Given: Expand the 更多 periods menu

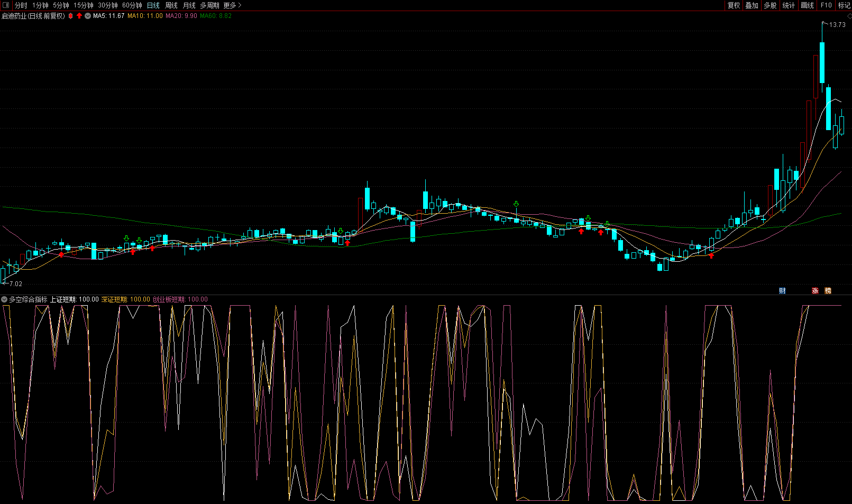Looking at the screenshot, I should coord(232,5).
